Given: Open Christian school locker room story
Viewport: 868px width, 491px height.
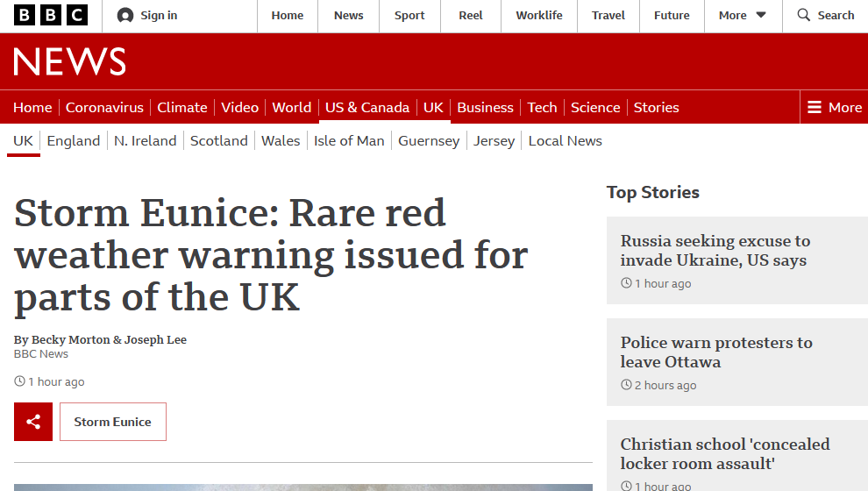Looking at the screenshot, I should click(x=725, y=454).
